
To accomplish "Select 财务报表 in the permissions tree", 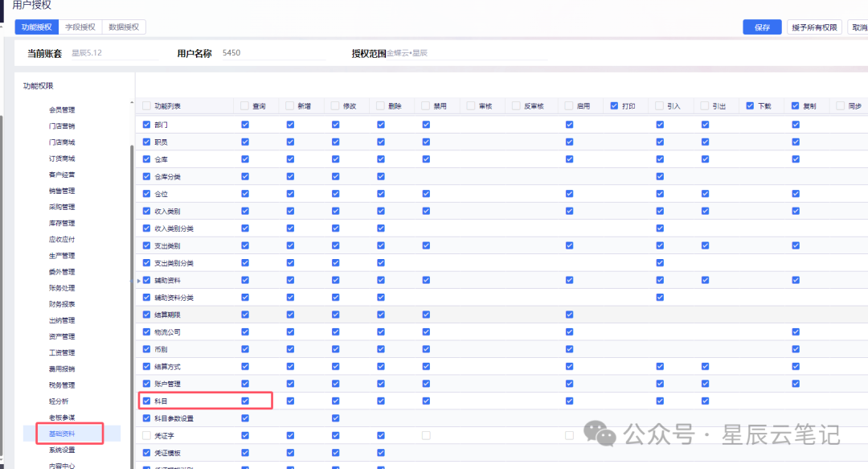I will [62, 304].
